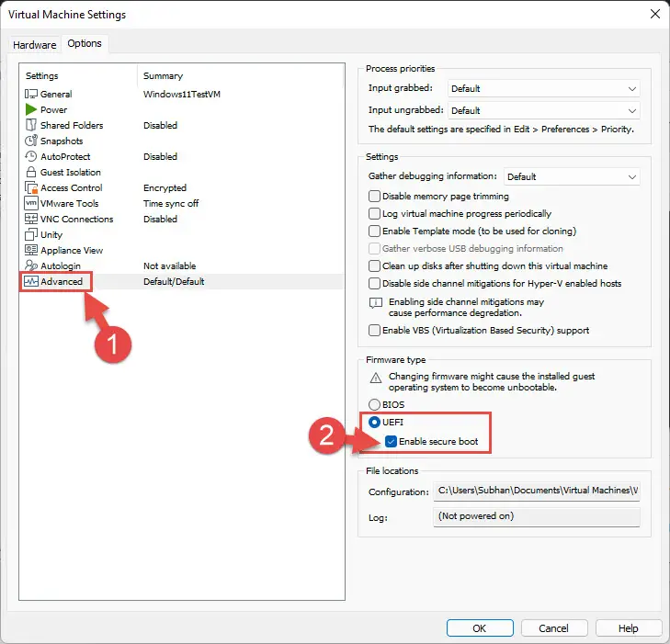The height and width of the screenshot is (644, 670).
Task: Click the Settings column header
Action: [x=42, y=76]
